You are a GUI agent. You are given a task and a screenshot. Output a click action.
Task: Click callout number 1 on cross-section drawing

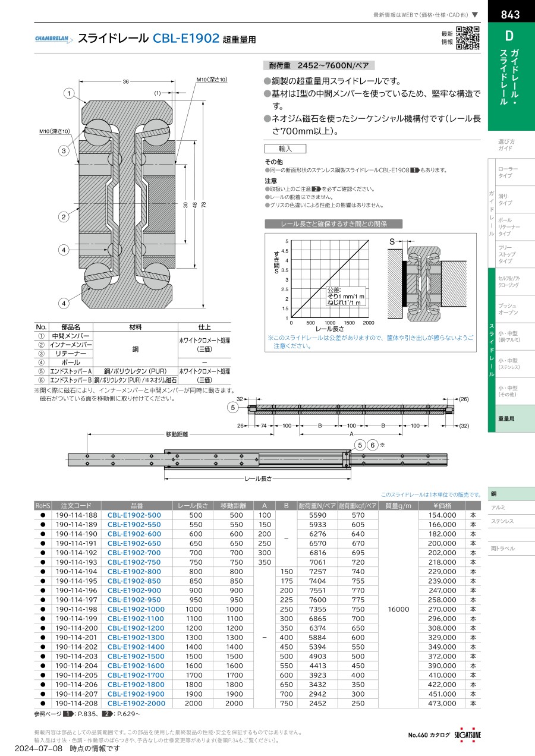70,93
